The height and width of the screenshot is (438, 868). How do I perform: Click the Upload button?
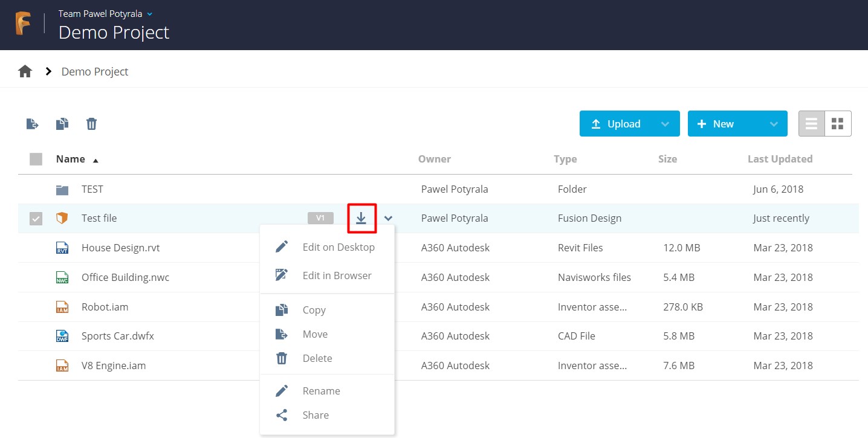617,123
